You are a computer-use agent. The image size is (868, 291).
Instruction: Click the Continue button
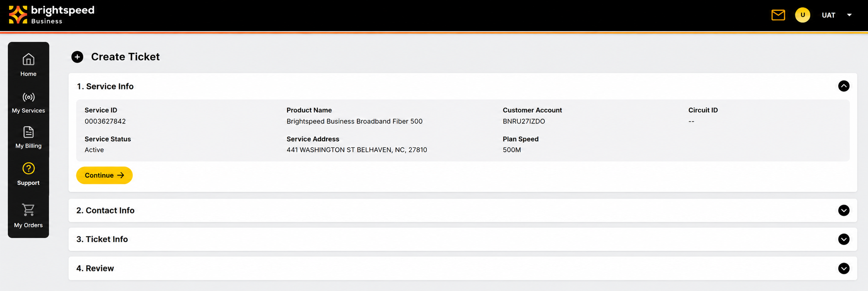click(x=104, y=176)
